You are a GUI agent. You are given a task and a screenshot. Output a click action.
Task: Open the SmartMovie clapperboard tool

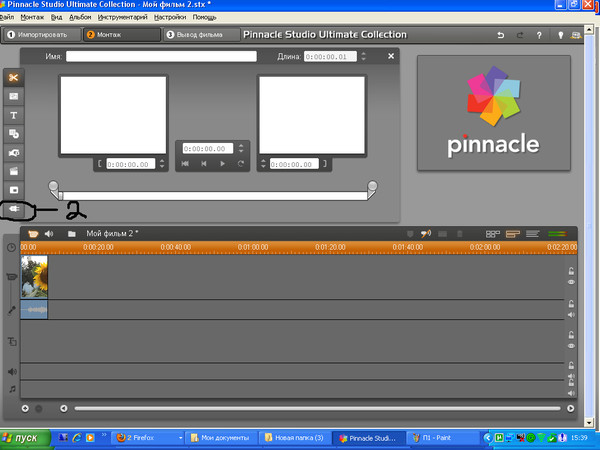[x=13, y=171]
